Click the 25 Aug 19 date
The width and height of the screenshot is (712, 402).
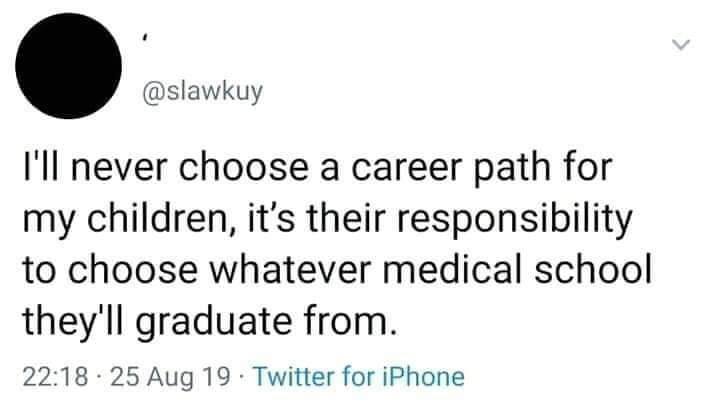point(170,377)
